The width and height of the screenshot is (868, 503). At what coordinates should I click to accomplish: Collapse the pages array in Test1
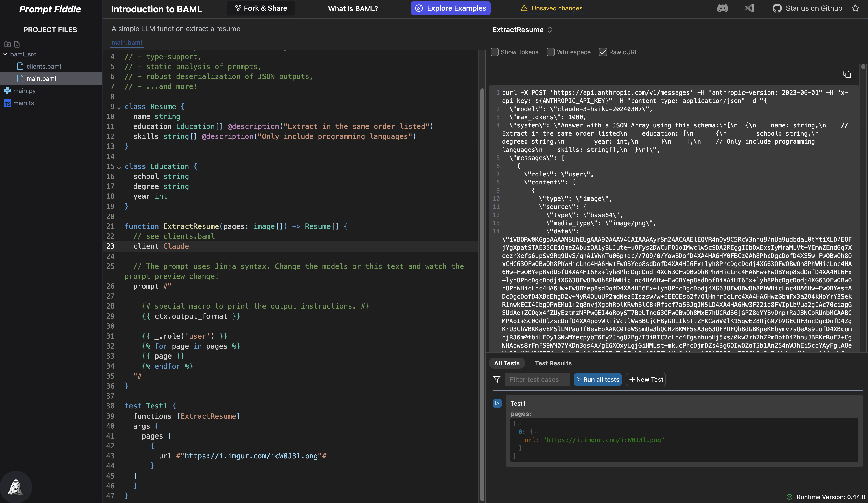tap(519, 424)
